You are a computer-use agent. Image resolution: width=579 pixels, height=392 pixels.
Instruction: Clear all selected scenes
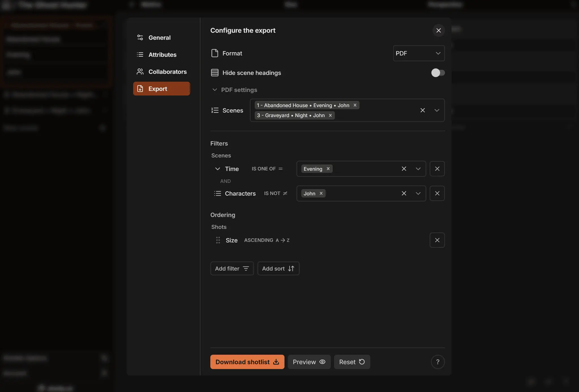(x=423, y=110)
